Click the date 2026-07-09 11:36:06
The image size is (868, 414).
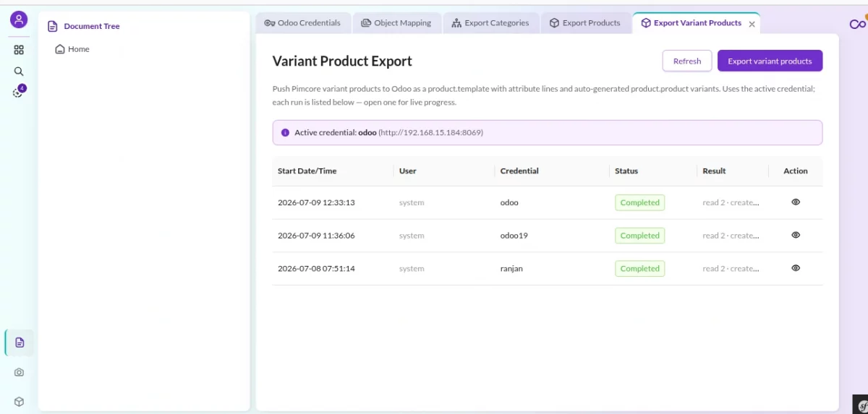(x=316, y=236)
